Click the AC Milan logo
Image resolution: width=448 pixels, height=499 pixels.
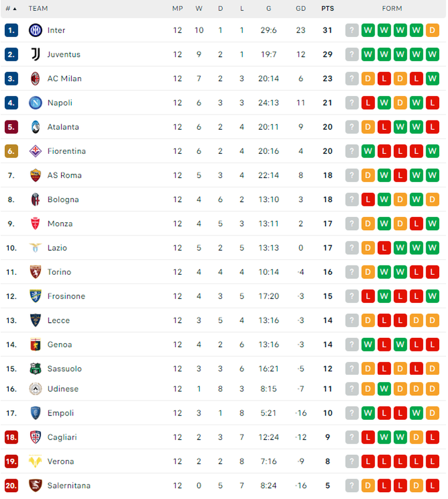(35, 78)
